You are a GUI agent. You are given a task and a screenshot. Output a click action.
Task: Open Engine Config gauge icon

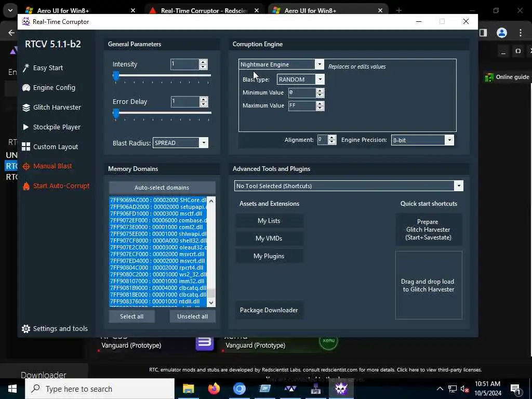click(26, 87)
